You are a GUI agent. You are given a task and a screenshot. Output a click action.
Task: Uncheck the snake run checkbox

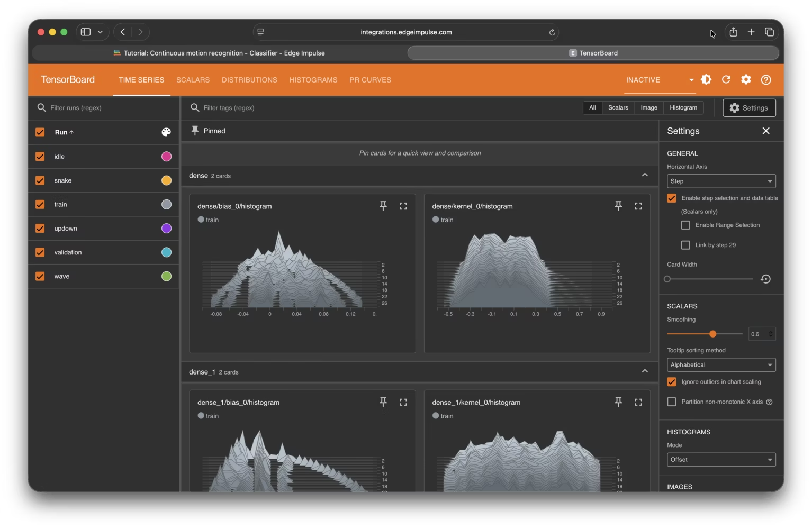tap(40, 180)
